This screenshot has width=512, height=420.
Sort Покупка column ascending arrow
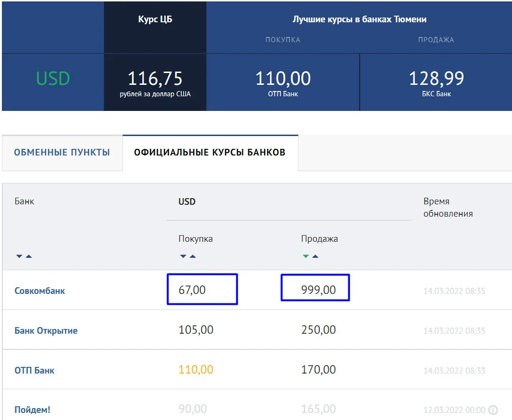click(x=193, y=256)
